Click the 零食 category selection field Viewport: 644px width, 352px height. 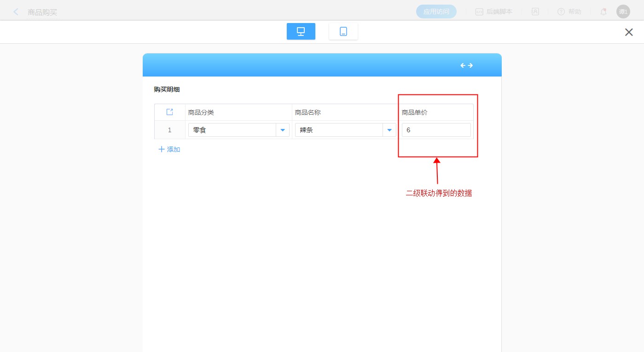tap(232, 130)
